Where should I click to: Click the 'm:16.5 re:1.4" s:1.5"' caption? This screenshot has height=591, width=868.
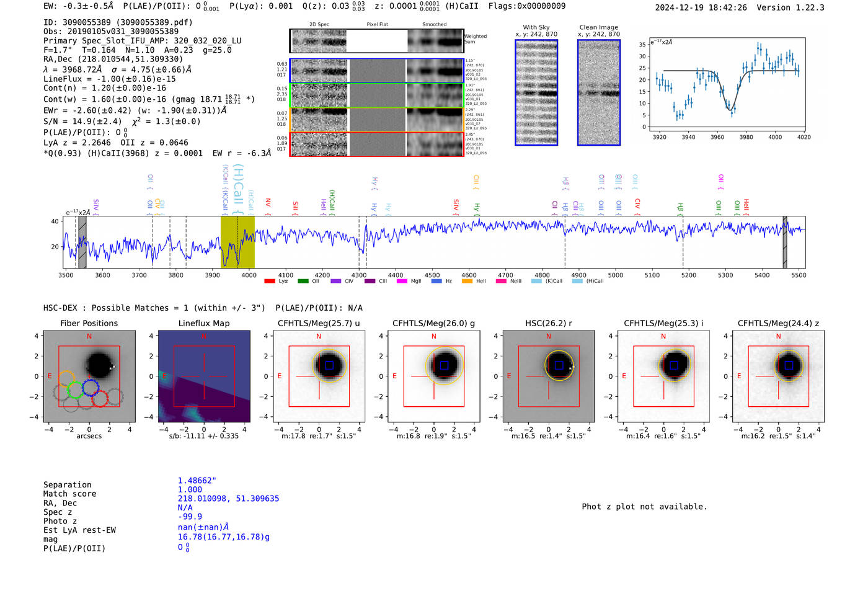pos(549,436)
